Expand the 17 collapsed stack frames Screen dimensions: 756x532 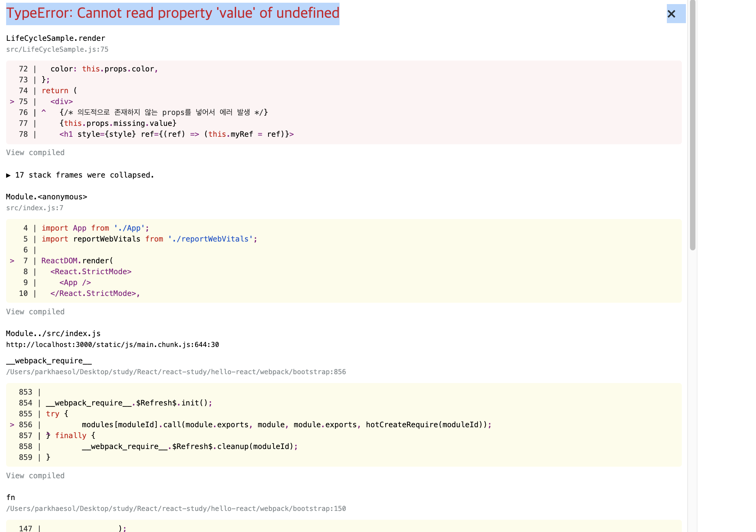pos(80,175)
